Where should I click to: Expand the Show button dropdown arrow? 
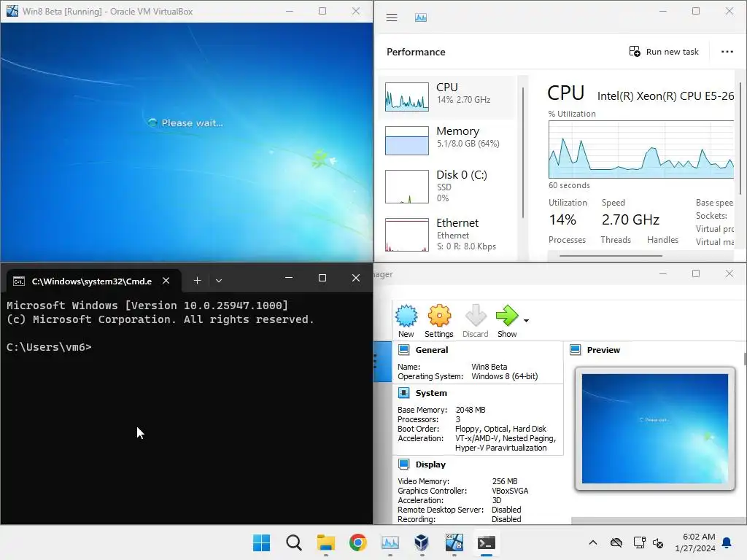point(526,321)
